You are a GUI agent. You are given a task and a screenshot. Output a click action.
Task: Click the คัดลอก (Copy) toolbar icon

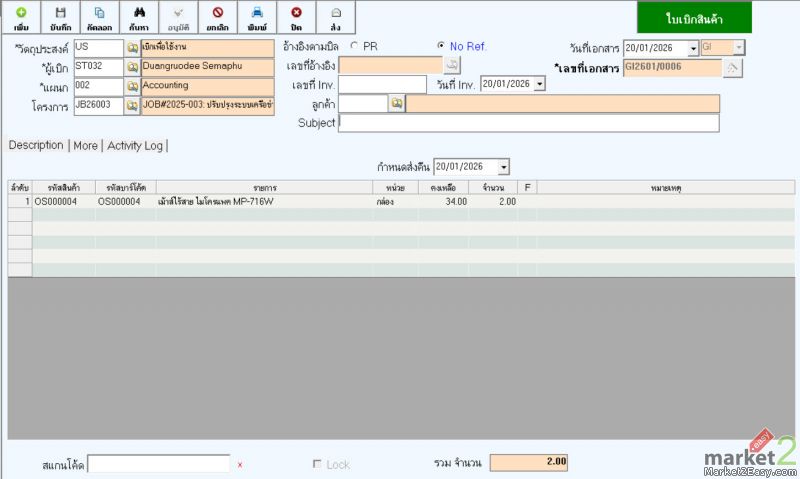pyautogui.click(x=99, y=18)
